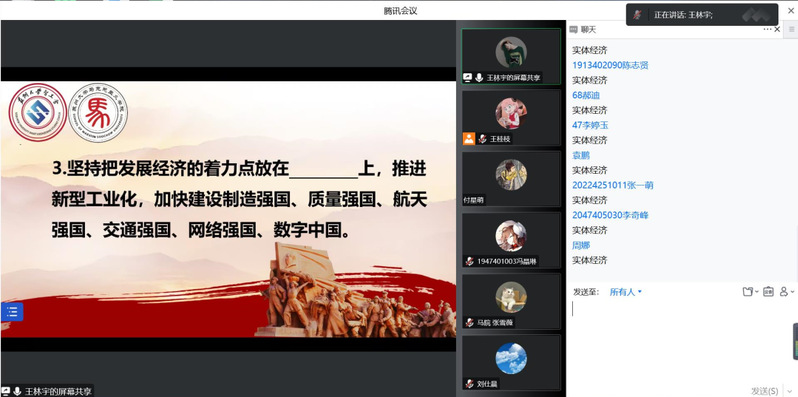Click the screenshot/capture icon in chat toolbar

pyautogui.click(x=749, y=292)
